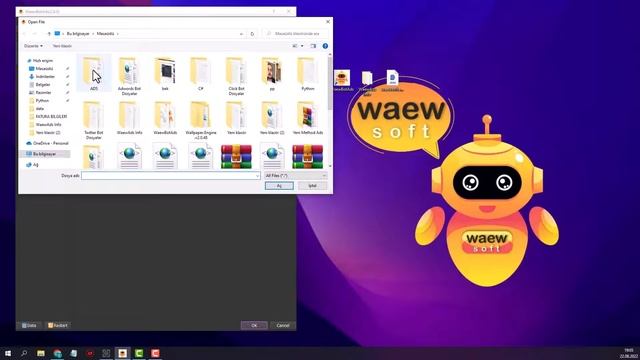Click Bu bilgisayar in the address breadcrumb
This screenshot has width=640, height=360.
[x=78, y=33]
